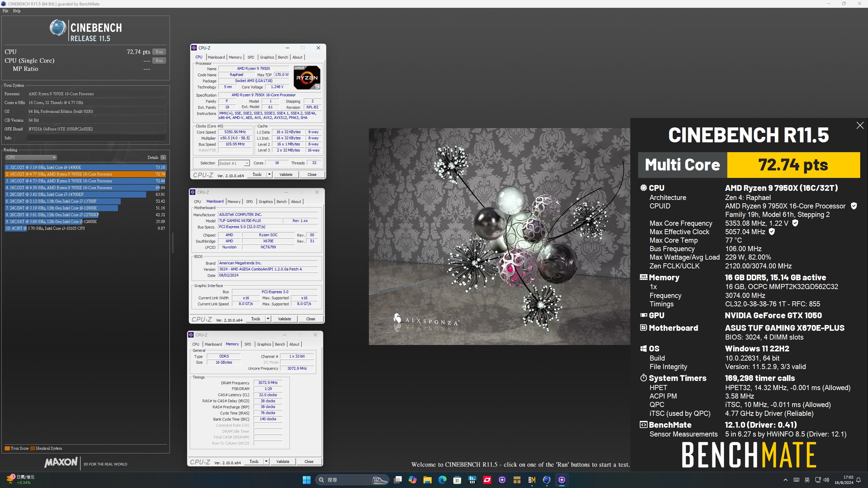Open the SPD tab in CPU-Z Mainboard window
The image size is (868, 488).
pos(250,202)
